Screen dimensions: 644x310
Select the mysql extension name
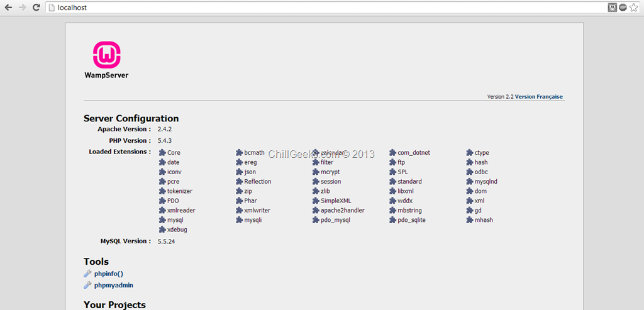tap(175, 220)
